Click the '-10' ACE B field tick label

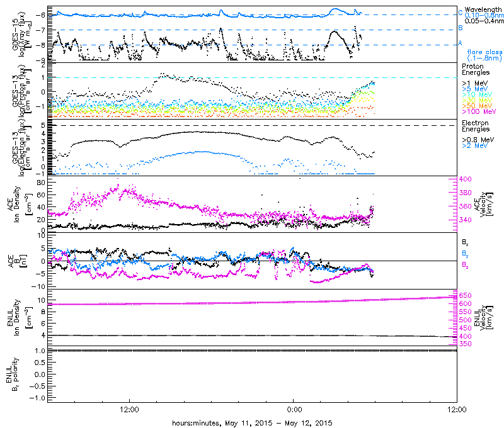39,286
